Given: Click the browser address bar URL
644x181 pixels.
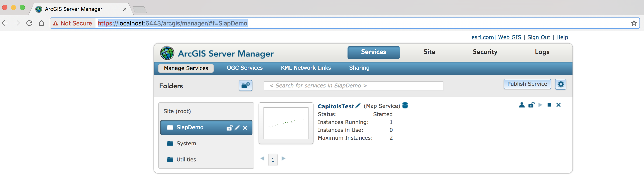Looking at the screenshot, I should coord(172,23).
